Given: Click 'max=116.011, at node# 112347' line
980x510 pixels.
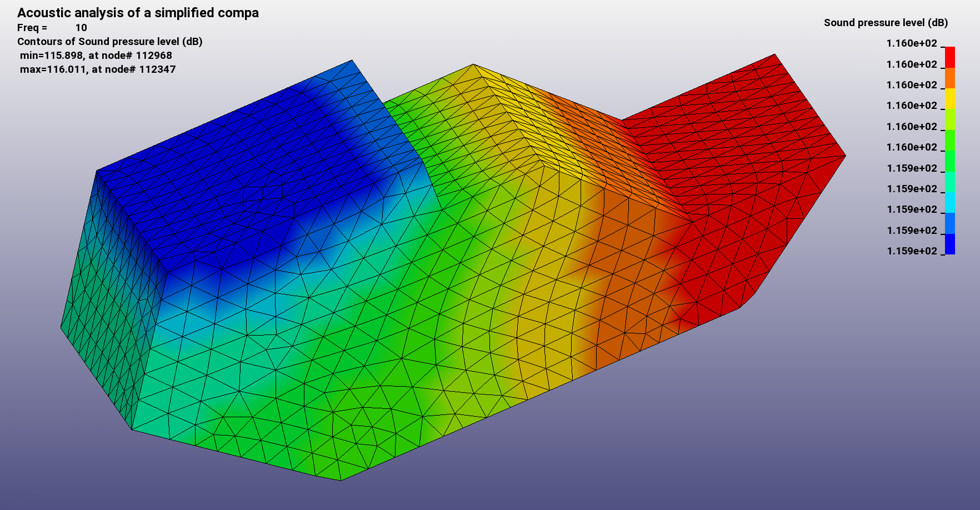Looking at the screenshot, I should point(98,69).
